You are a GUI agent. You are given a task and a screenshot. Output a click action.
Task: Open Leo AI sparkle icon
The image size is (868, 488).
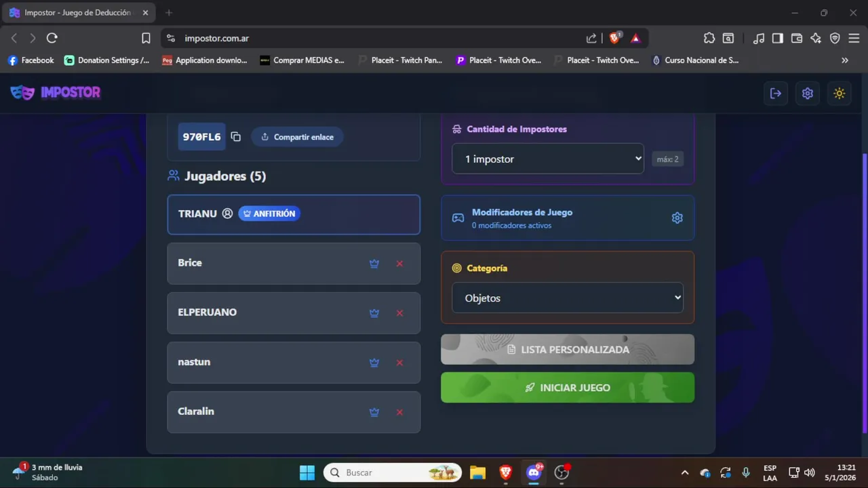(816, 38)
